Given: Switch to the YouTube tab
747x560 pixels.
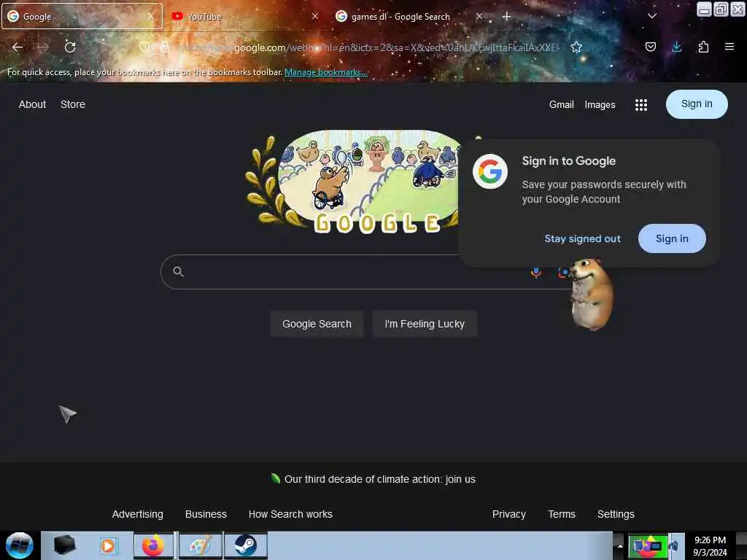Looking at the screenshot, I should click(x=244, y=17).
